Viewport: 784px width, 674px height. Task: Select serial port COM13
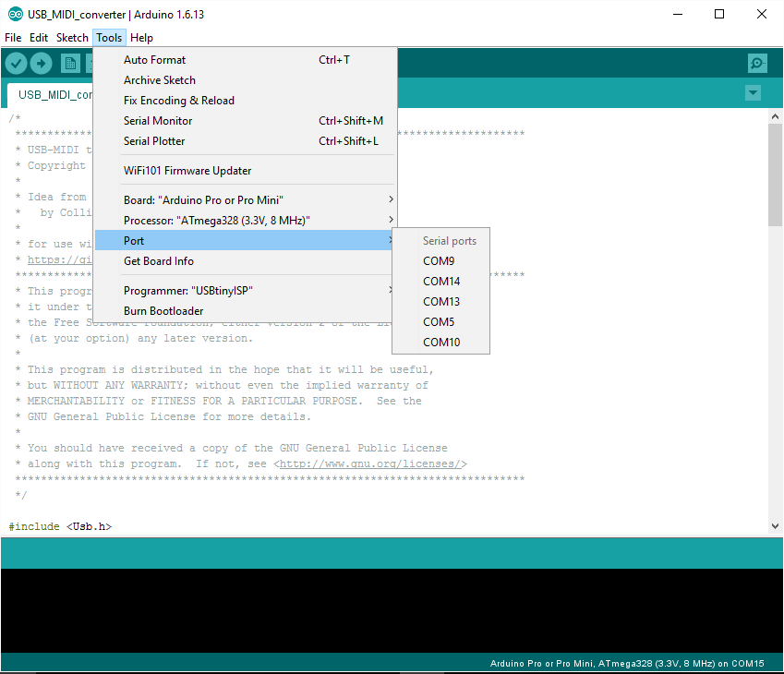click(x=441, y=302)
